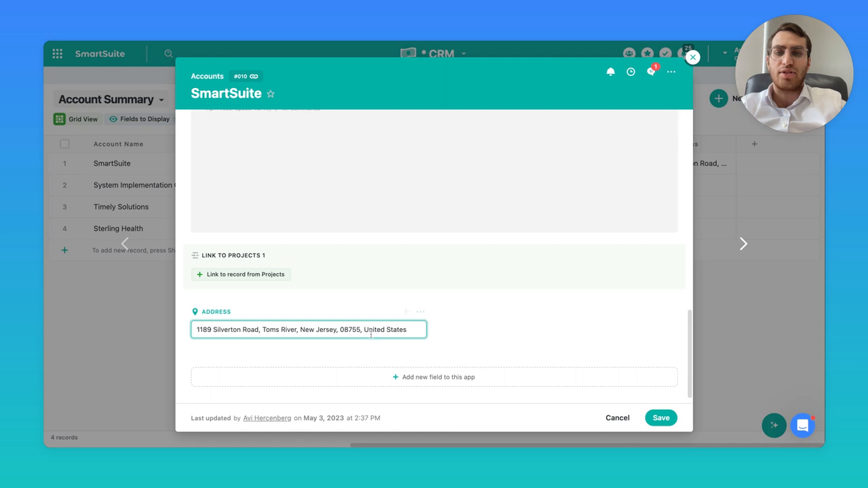
Task: Star the SmartSuite record as favorite
Action: (271, 94)
